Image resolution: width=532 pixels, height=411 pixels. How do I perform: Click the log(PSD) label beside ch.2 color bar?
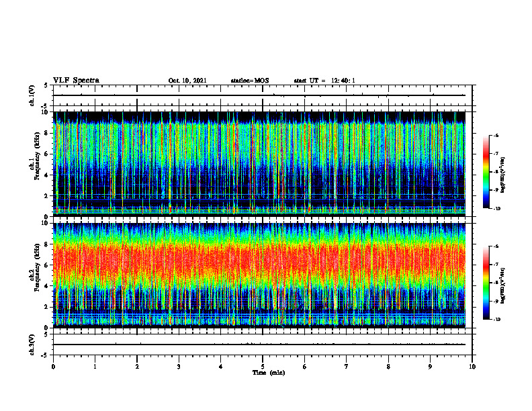coord(504,285)
